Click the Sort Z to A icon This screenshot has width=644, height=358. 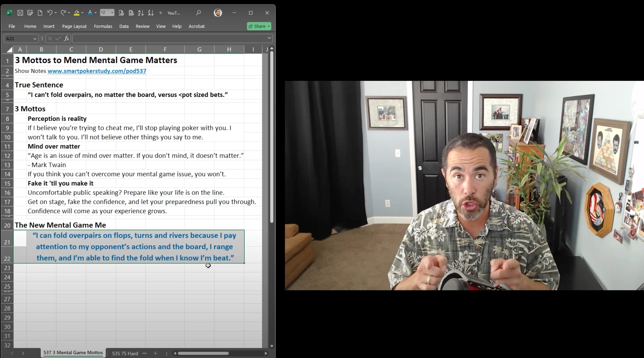[151, 13]
